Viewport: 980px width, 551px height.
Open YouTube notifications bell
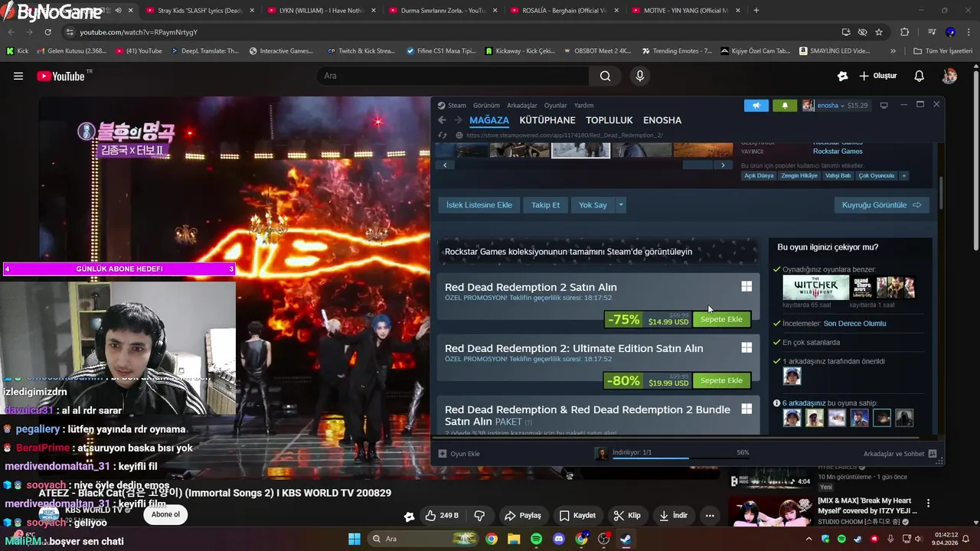pyautogui.click(x=920, y=76)
